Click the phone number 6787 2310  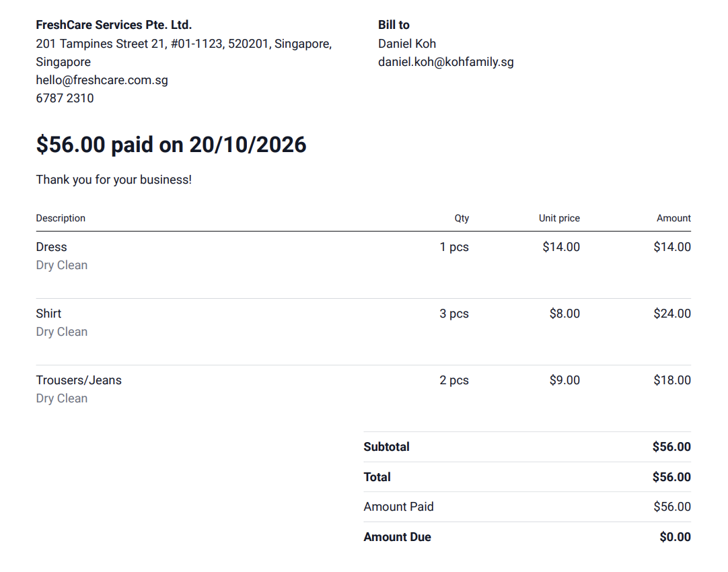pos(65,98)
